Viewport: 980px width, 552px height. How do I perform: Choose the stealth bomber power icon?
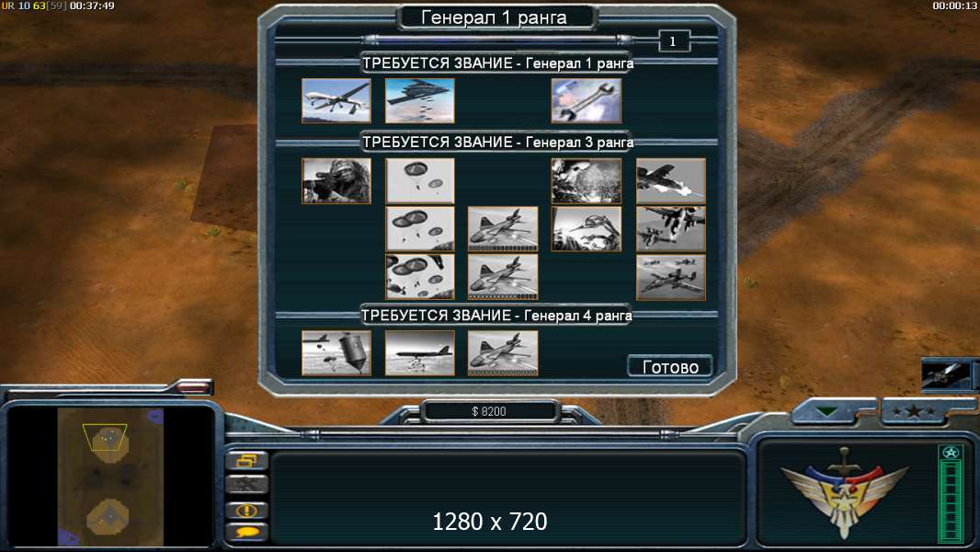coord(420,100)
